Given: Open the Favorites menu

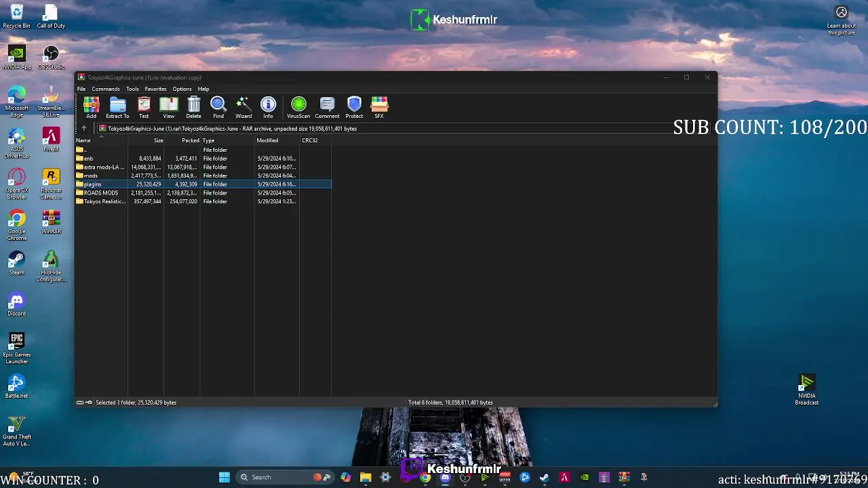Looking at the screenshot, I should pos(155,89).
